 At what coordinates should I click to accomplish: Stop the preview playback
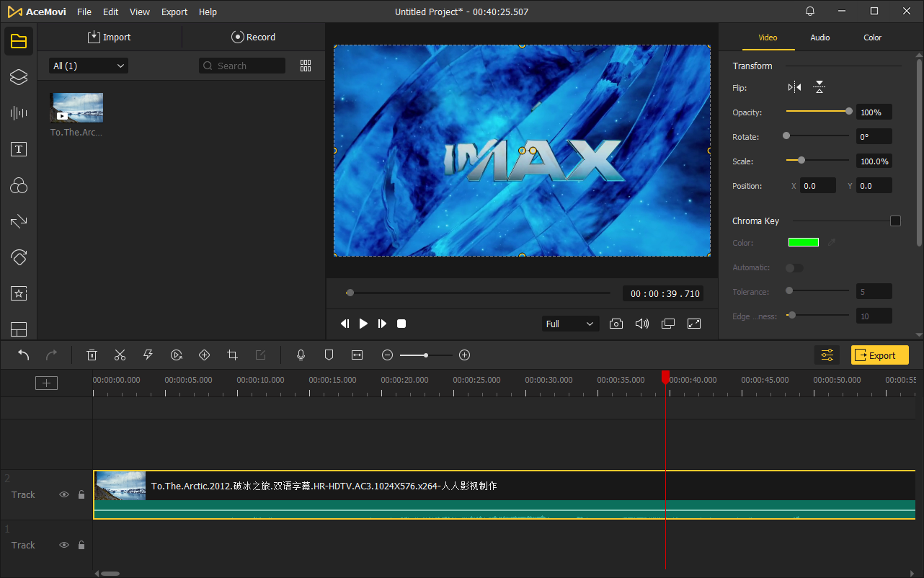tap(401, 324)
